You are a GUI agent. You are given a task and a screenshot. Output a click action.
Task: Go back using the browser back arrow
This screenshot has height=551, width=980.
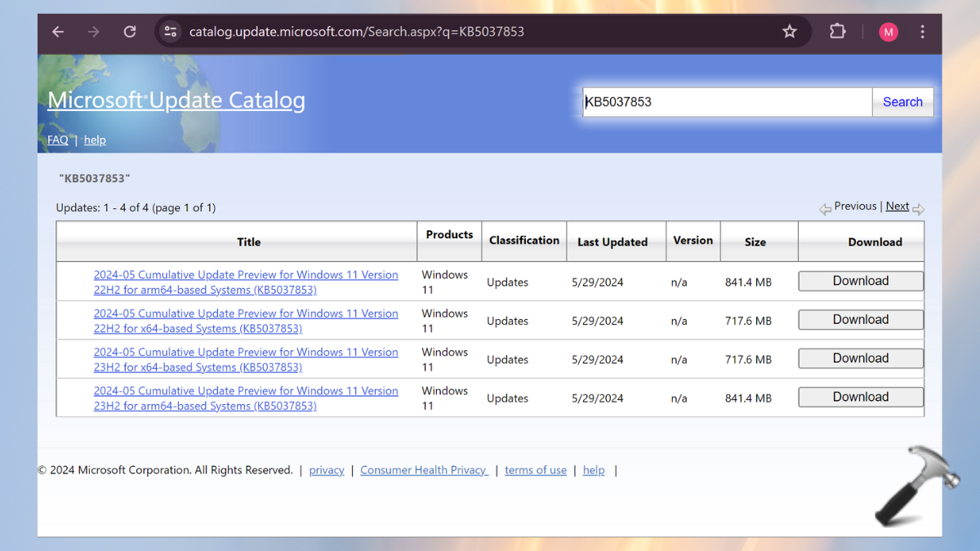point(58,32)
